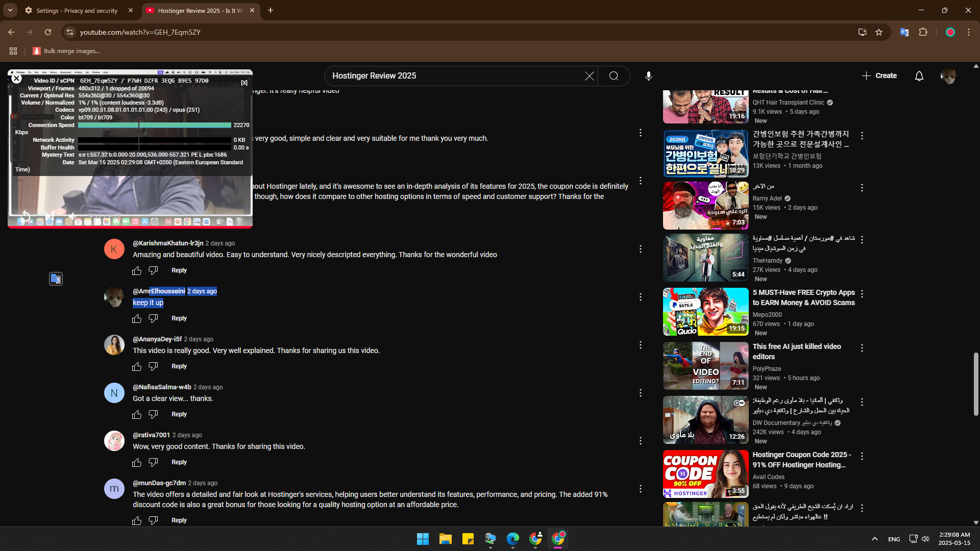Image resolution: width=980 pixels, height=551 pixels.
Task: Reload the current page
Action: pos(48,32)
